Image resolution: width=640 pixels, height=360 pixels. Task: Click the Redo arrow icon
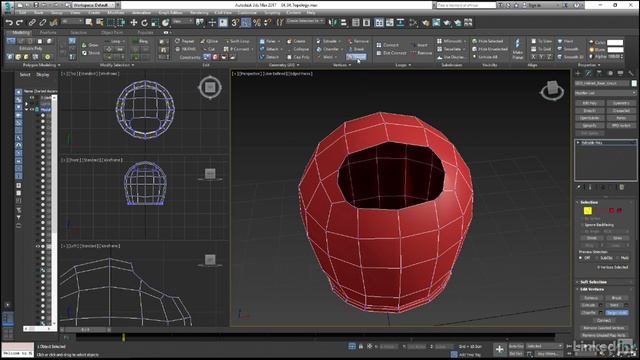(x=19, y=23)
